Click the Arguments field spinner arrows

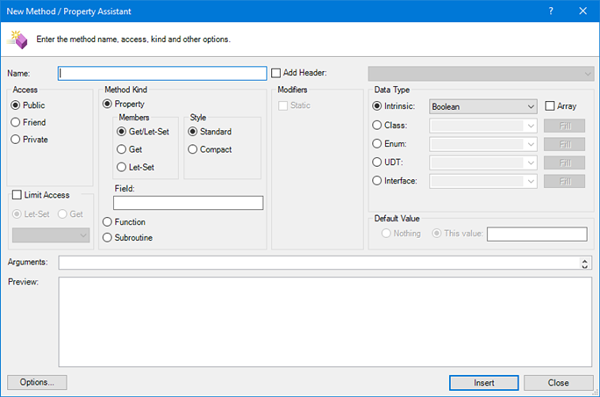(584, 263)
